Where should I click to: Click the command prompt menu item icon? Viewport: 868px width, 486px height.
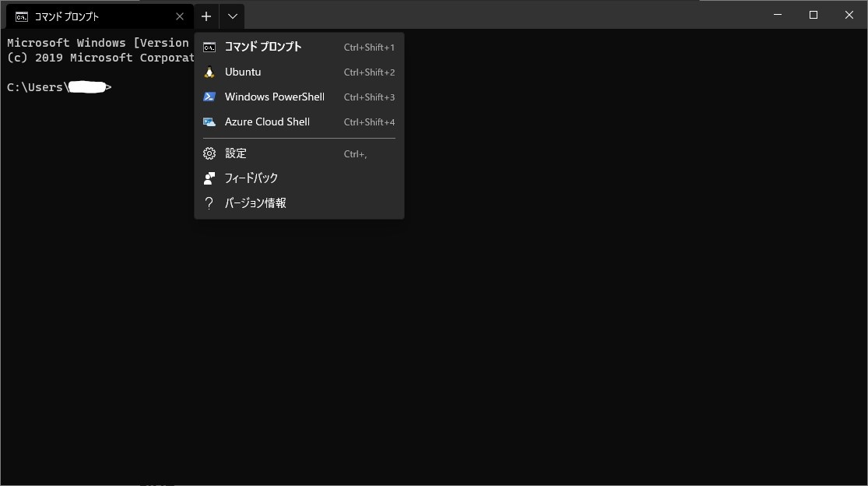[x=209, y=48]
